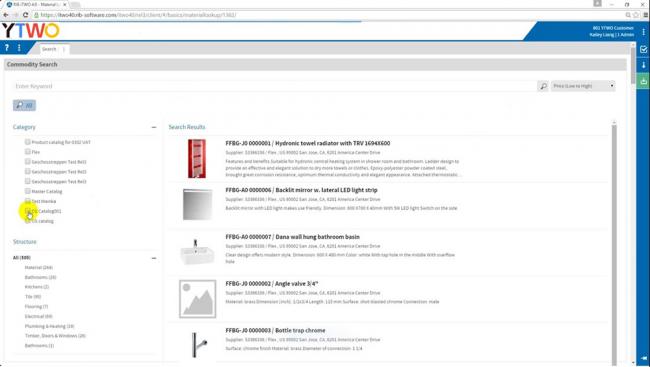The width and height of the screenshot is (650, 367).
Task: Click the Enter Keyword search field
Action: click(274, 86)
